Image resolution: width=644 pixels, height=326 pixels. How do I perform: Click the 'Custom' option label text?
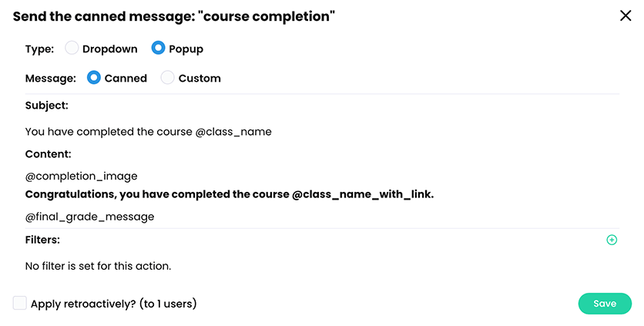(200, 78)
